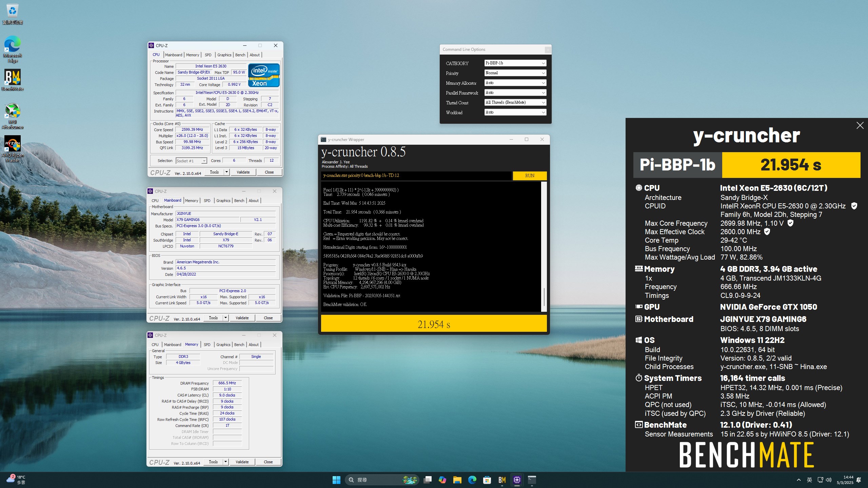
Task: Click the taskbar search box
Action: tap(382, 480)
